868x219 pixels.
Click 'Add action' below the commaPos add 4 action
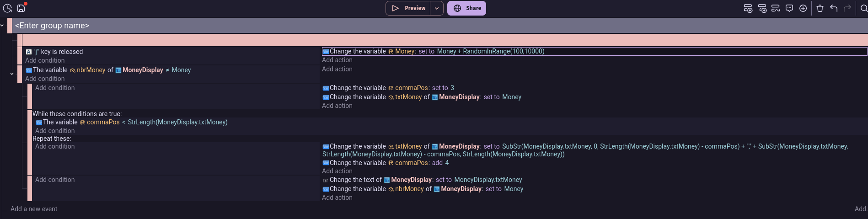(x=337, y=171)
